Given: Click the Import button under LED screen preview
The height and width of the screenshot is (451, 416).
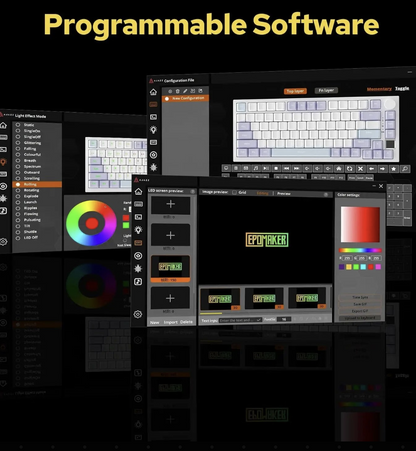Looking at the screenshot, I should point(170,322).
